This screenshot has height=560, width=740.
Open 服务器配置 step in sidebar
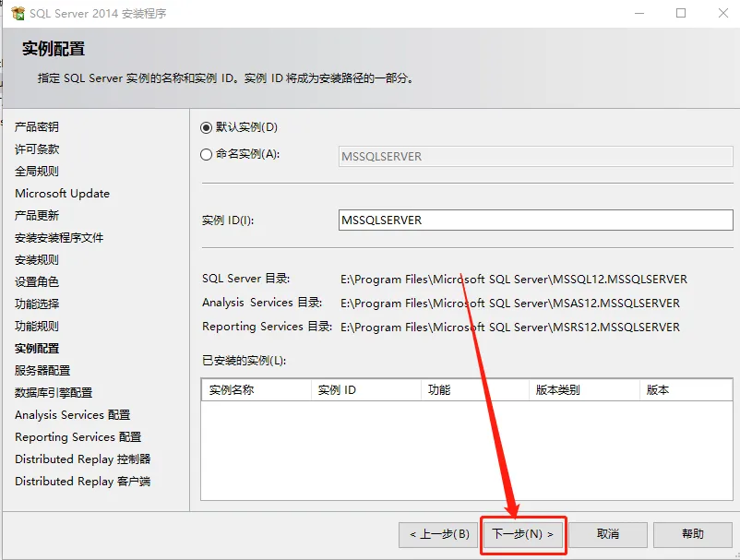click(x=42, y=370)
